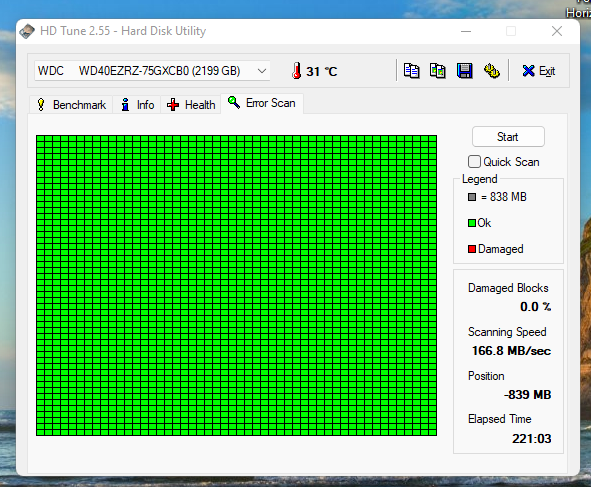Click the '0.0 %' damaged blocks value
Screen dimensions: 591x487
coord(536,306)
